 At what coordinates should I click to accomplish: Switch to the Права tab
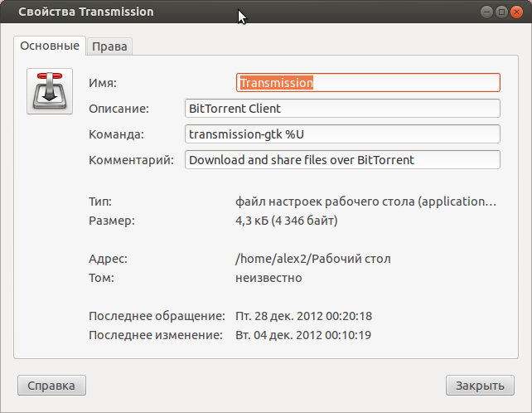(x=109, y=46)
